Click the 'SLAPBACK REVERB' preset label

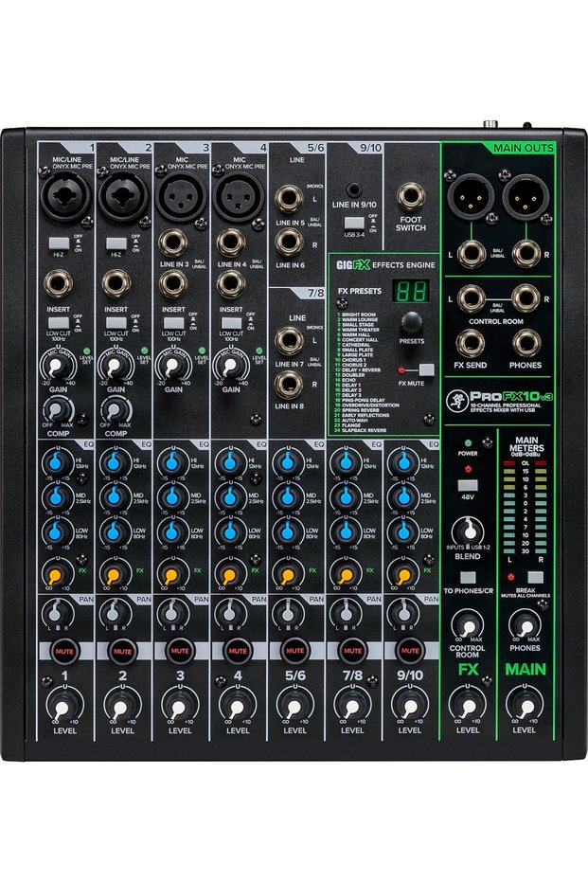pyautogui.click(x=364, y=430)
